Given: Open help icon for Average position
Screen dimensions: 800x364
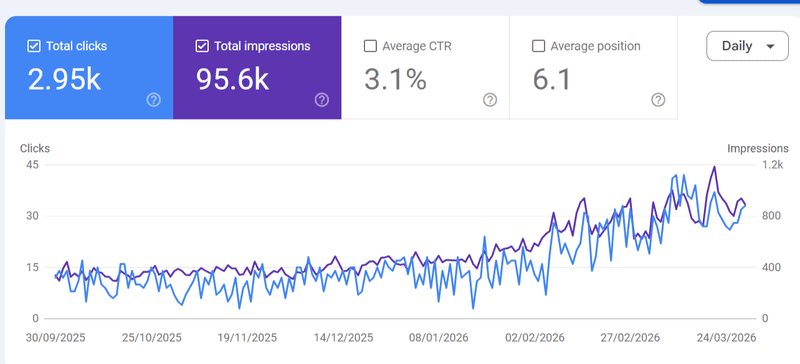Looking at the screenshot, I should click(658, 100).
